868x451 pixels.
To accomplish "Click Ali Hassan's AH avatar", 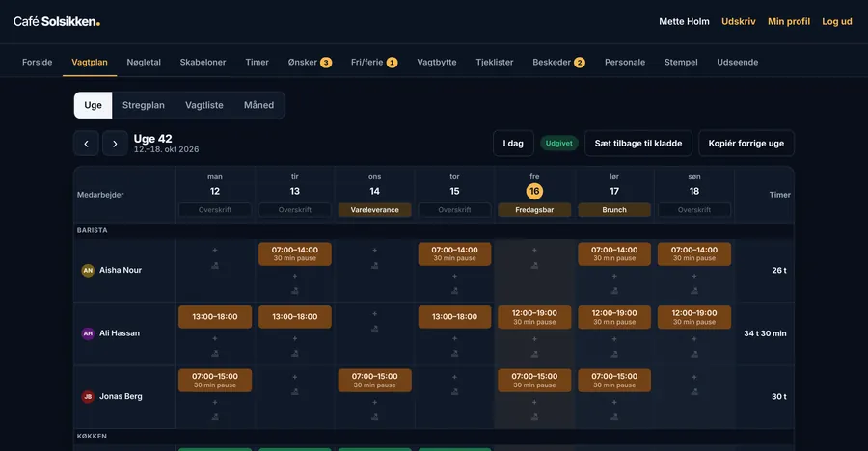I will pos(88,333).
